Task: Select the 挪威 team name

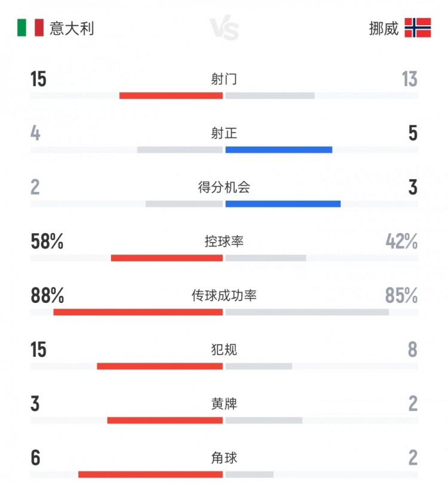Action: (383, 28)
